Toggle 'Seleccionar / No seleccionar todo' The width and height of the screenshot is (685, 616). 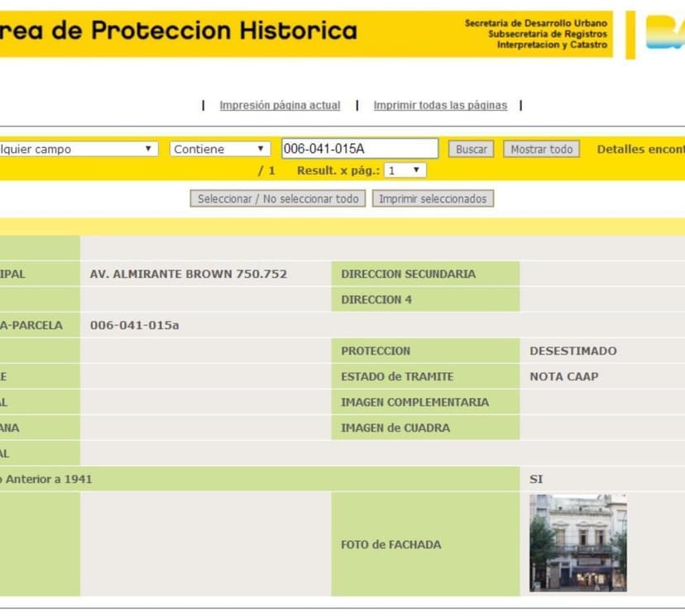click(278, 198)
